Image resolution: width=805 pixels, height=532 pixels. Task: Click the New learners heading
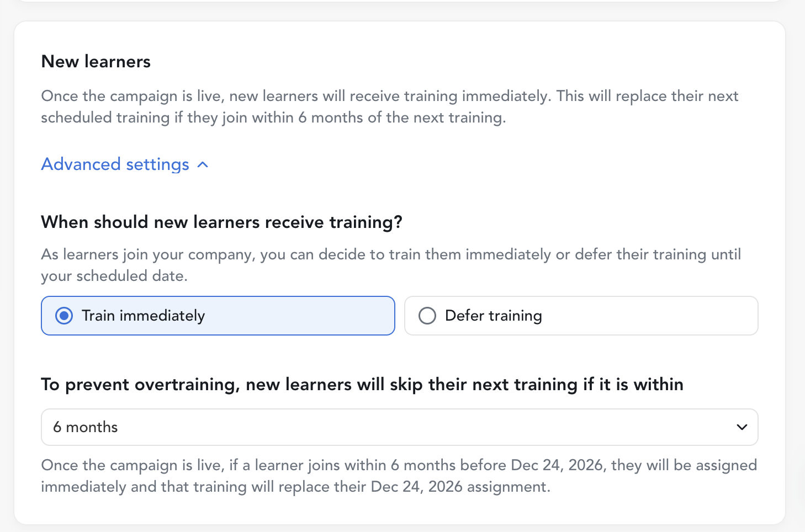click(x=96, y=61)
